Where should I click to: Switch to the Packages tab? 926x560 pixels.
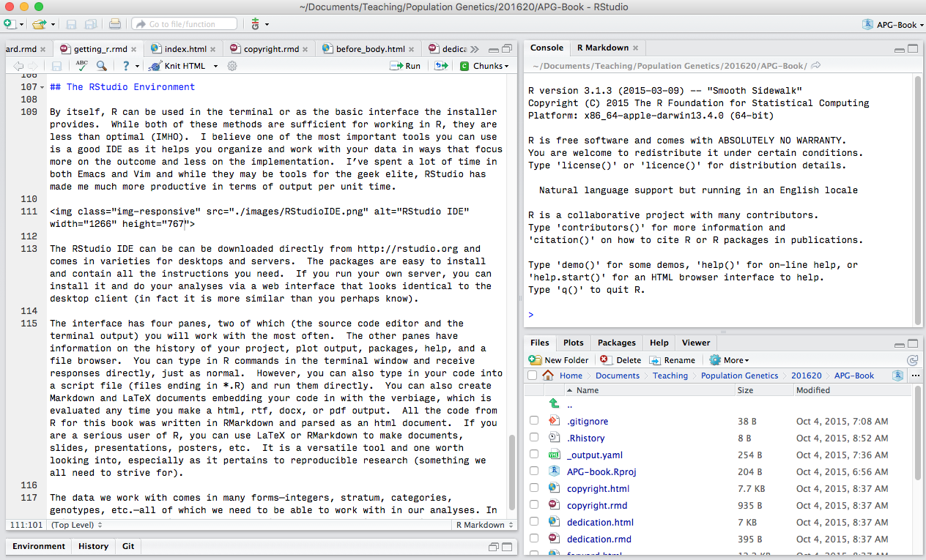coord(617,343)
